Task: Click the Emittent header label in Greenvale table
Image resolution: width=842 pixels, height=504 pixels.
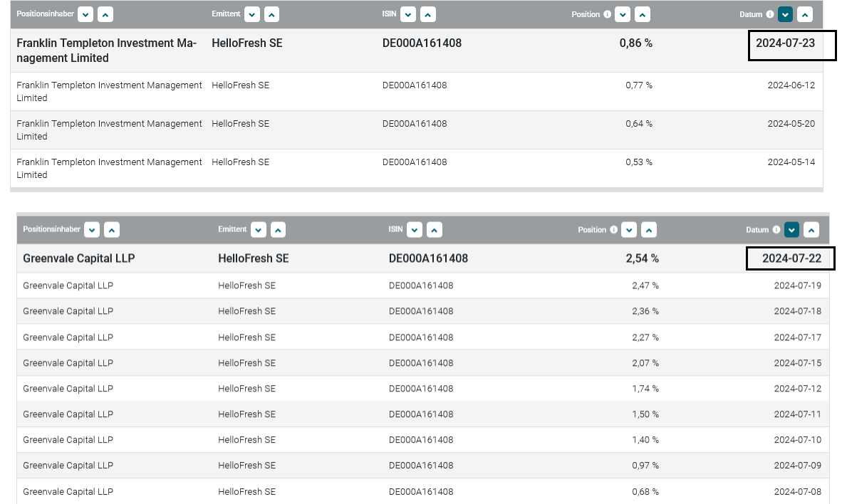Action: click(232, 229)
